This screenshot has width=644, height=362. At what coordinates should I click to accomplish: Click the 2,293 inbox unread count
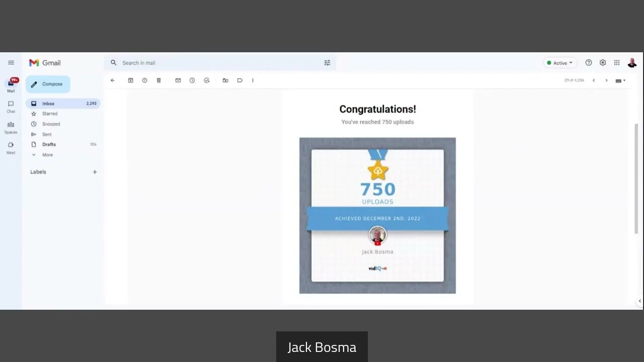click(x=91, y=104)
